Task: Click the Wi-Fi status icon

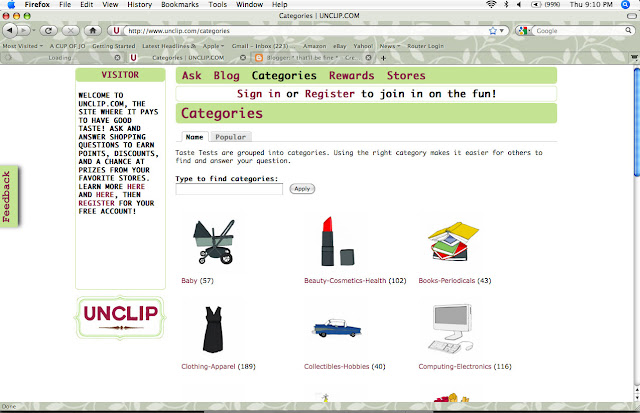Action: [x=491, y=4]
